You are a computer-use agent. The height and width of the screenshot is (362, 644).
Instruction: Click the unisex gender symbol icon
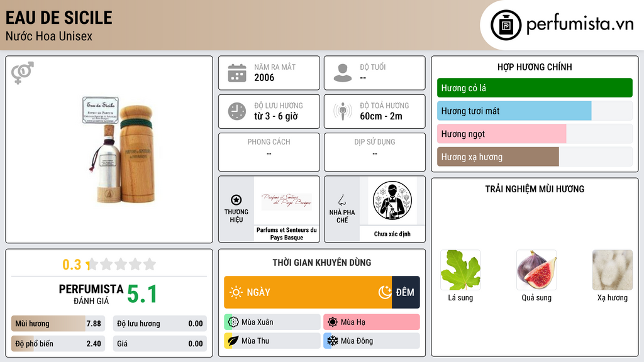click(23, 73)
